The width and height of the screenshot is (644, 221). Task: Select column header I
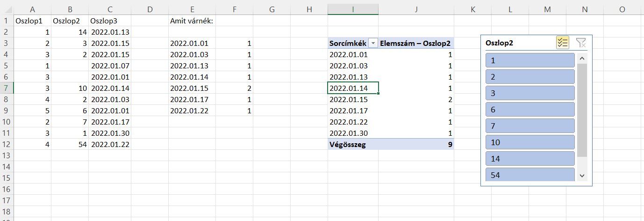[x=353, y=9]
